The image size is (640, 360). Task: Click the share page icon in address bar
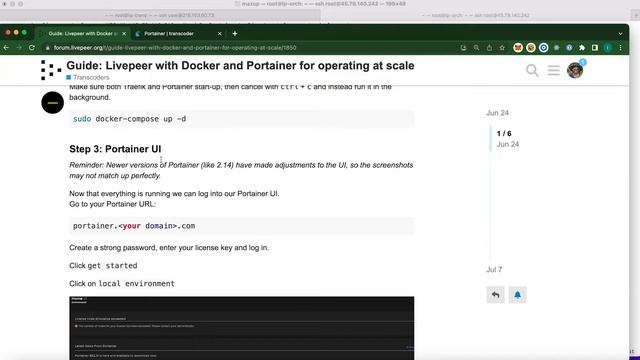pyautogui.click(x=489, y=48)
